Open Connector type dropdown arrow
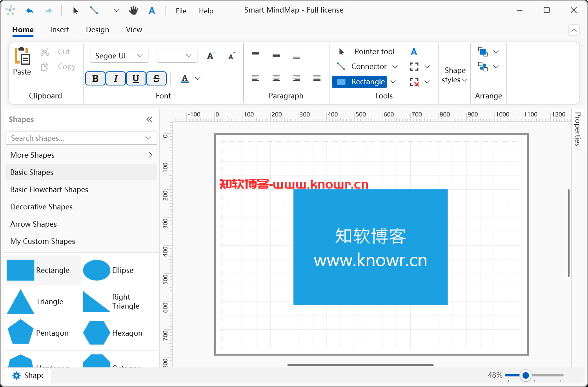The height and width of the screenshot is (387, 588). [x=395, y=67]
